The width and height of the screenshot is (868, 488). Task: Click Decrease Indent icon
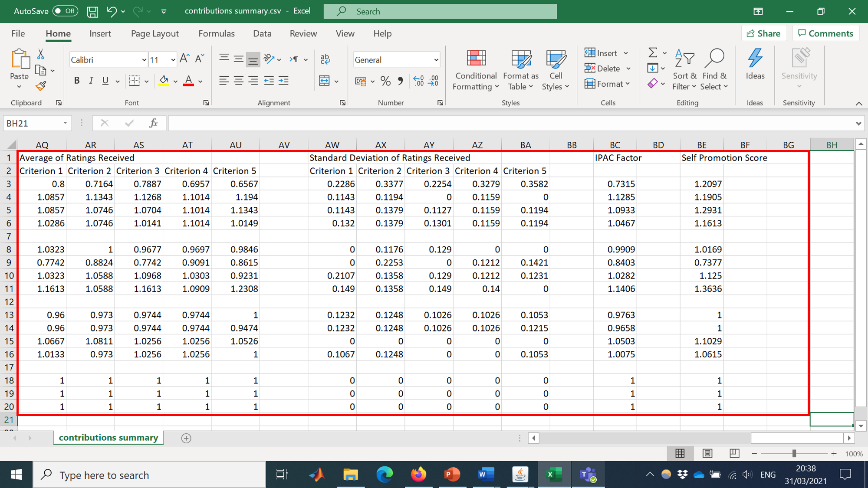269,81
